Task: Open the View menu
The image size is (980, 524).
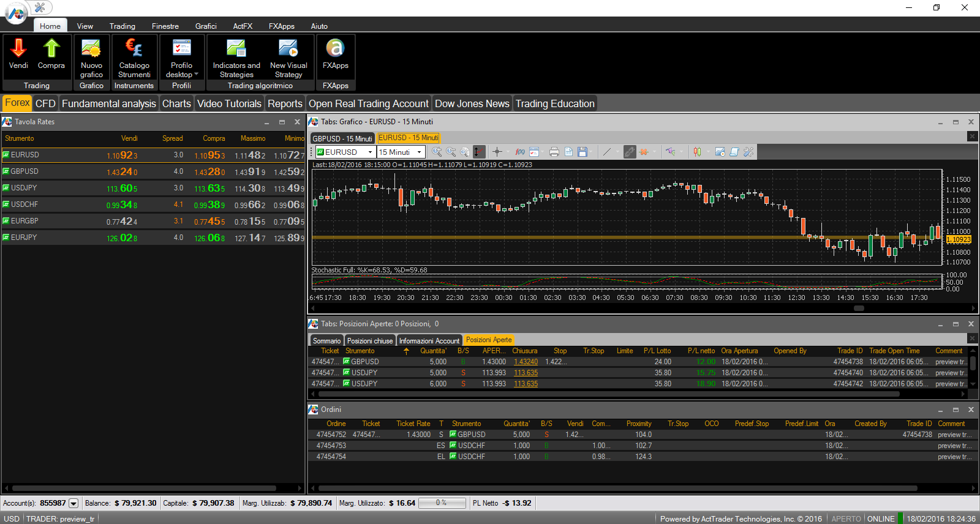Action: point(85,26)
